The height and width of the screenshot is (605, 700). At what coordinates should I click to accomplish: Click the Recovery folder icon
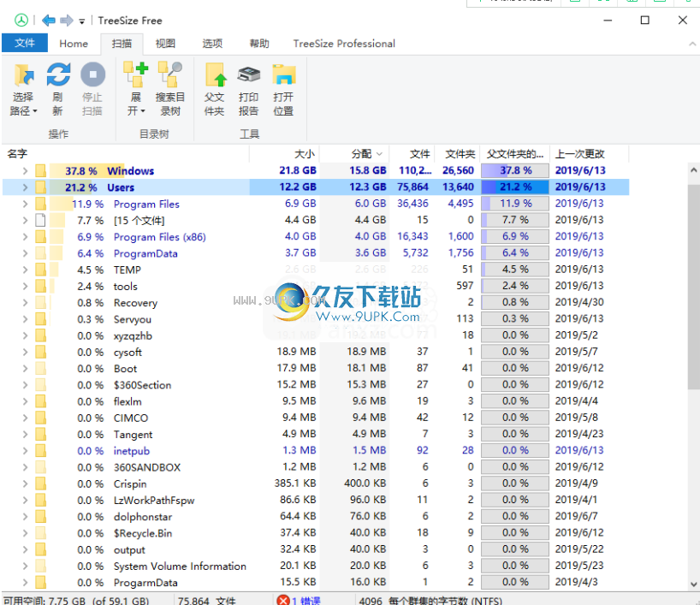coord(40,302)
